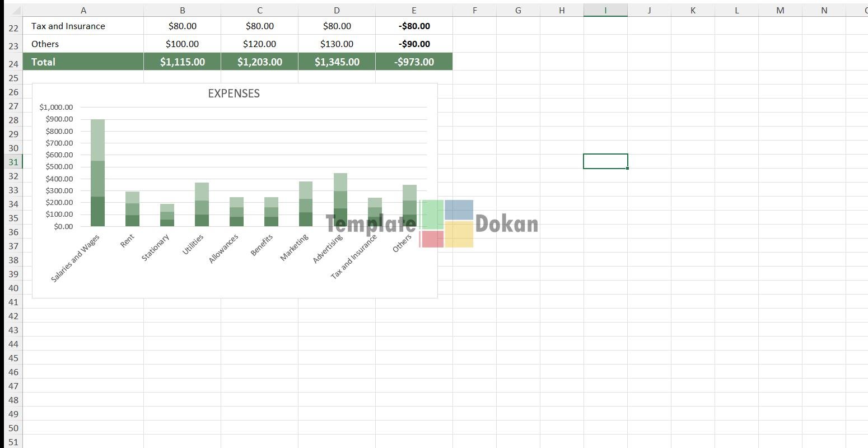The width and height of the screenshot is (868, 448).
Task: Select the -$90.00 cell
Action: click(414, 44)
